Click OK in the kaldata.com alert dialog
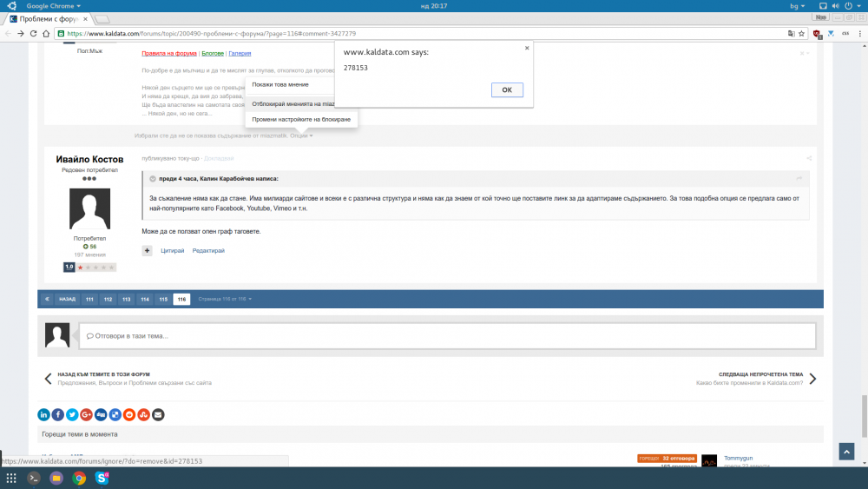868x489 pixels. coord(507,89)
